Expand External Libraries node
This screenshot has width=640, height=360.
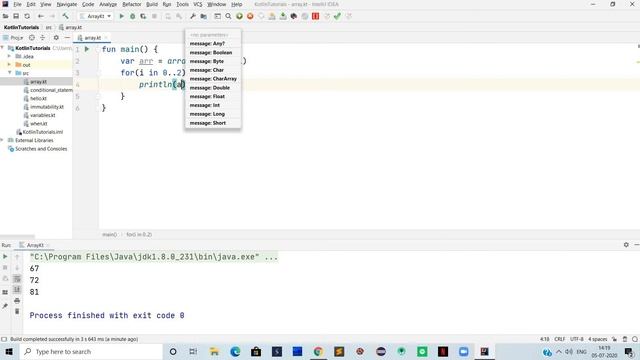[x=3, y=140]
